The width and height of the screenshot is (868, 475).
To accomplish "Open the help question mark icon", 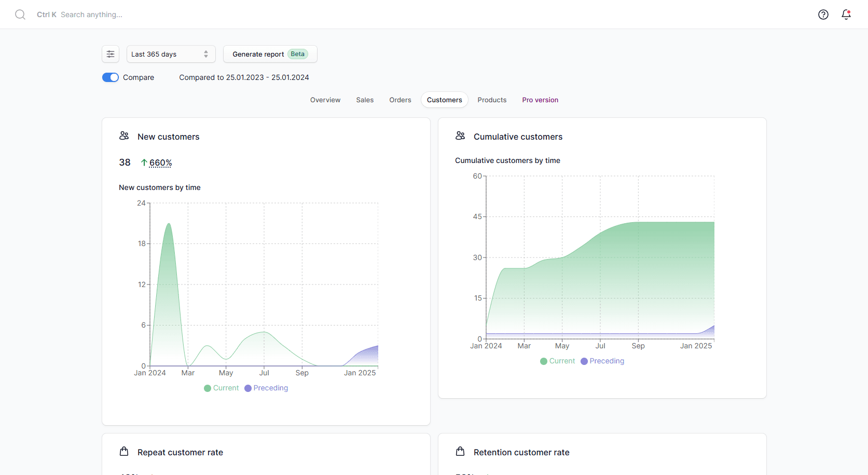I will [x=823, y=15].
